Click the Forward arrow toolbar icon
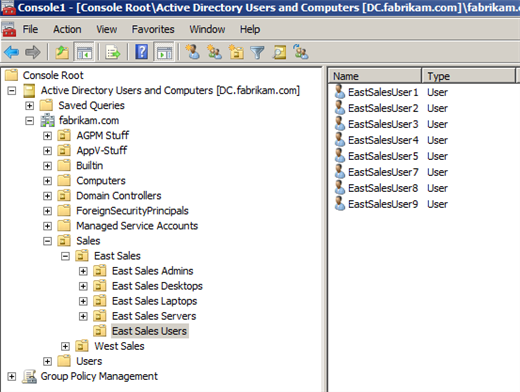This screenshot has height=392, width=520. pos(33,52)
